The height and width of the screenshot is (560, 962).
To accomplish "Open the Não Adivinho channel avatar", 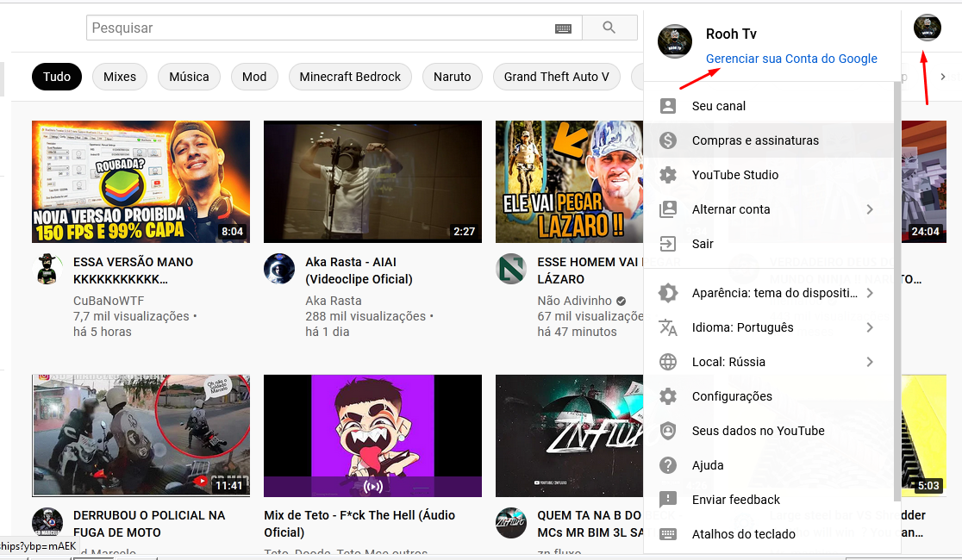I will coord(511,269).
